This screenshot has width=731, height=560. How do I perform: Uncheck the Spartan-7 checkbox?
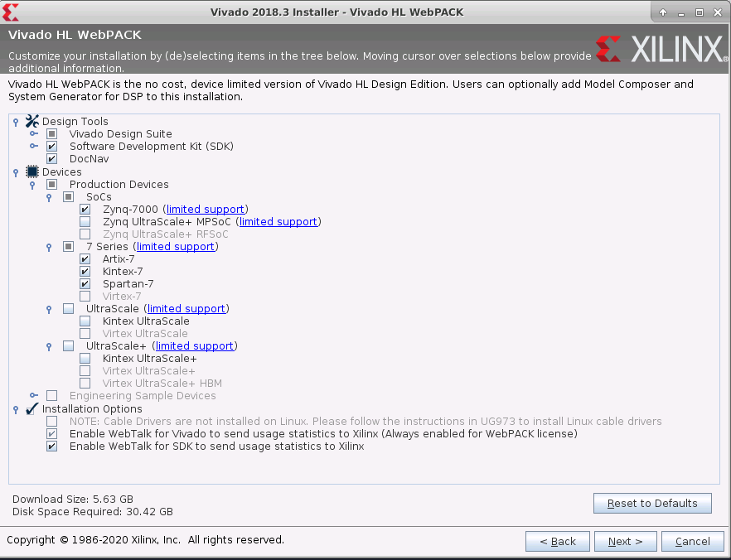pos(85,283)
